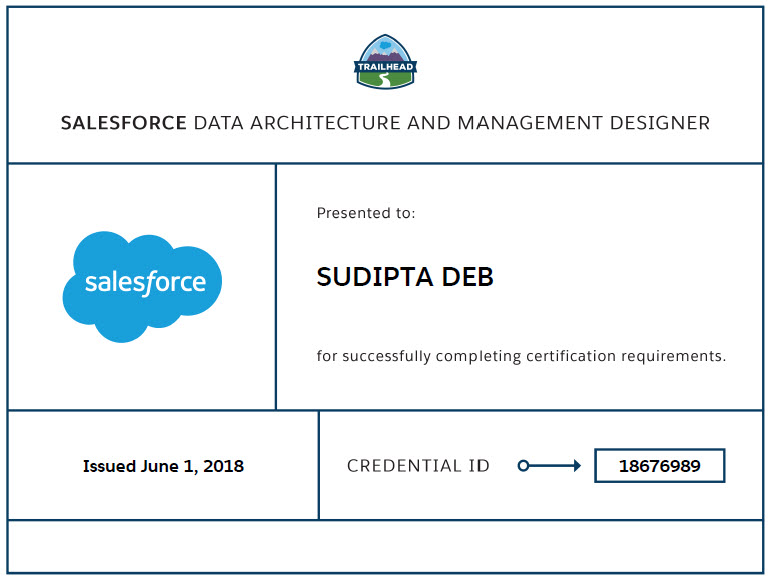Click the arrow pointing to credential number
770x578 pixels.
550,465
